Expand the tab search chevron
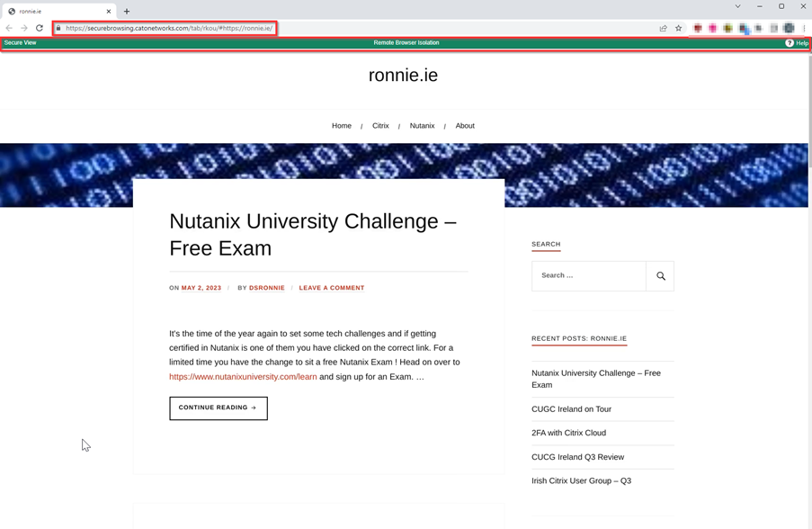The image size is (812, 529). tap(738, 6)
